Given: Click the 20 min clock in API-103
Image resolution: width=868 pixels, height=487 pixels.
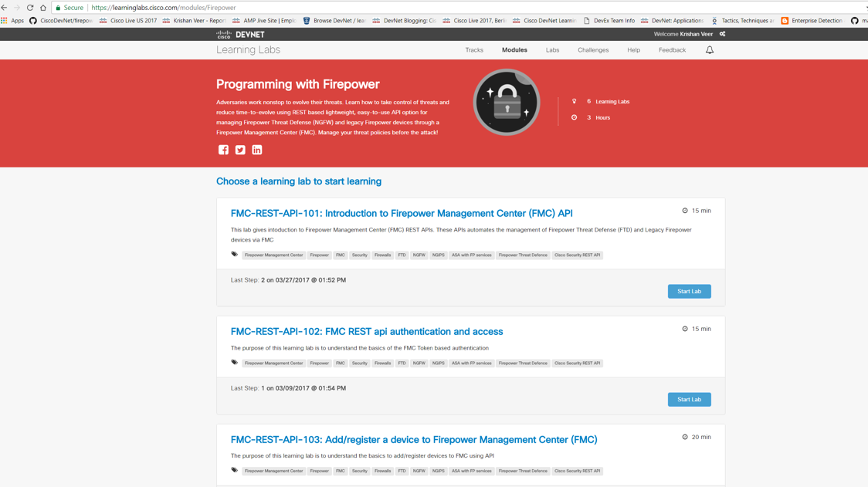Looking at the screenshot, I should pyautogui.click(x=685, y=437).
